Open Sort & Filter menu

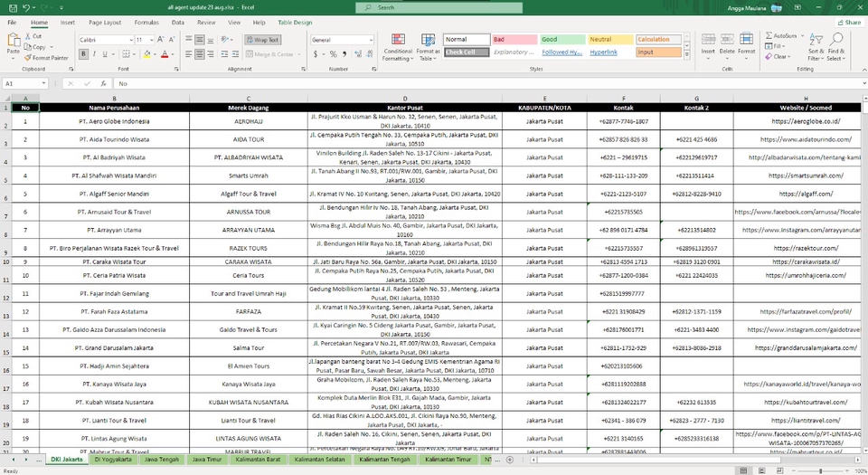(x=816, y=47)
